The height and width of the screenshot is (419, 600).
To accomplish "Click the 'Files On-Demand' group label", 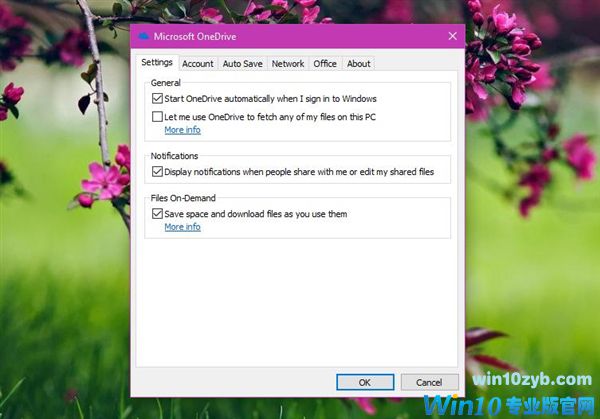I will (183, 198).
